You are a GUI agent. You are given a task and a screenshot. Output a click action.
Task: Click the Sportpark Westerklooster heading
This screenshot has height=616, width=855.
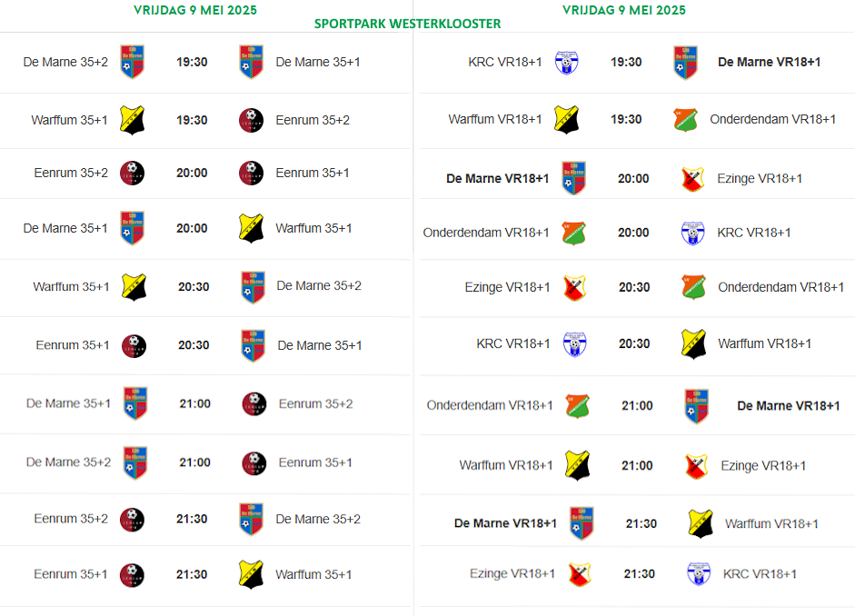point(407,24)
